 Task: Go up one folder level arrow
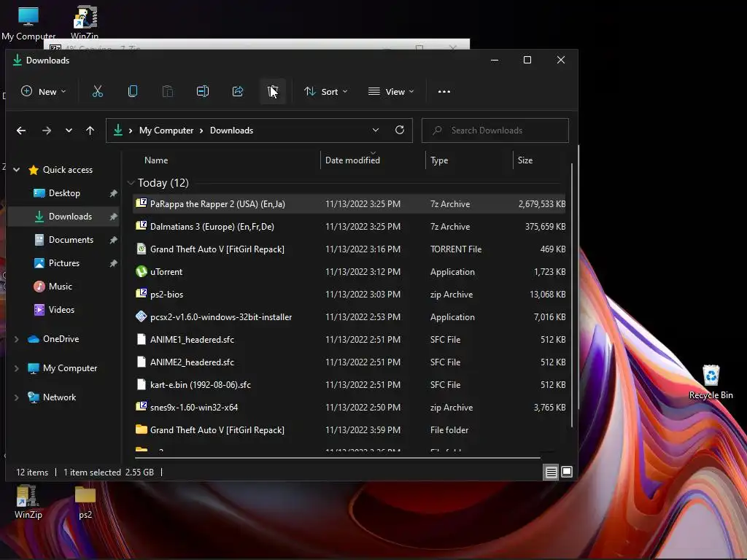point(90,131)
